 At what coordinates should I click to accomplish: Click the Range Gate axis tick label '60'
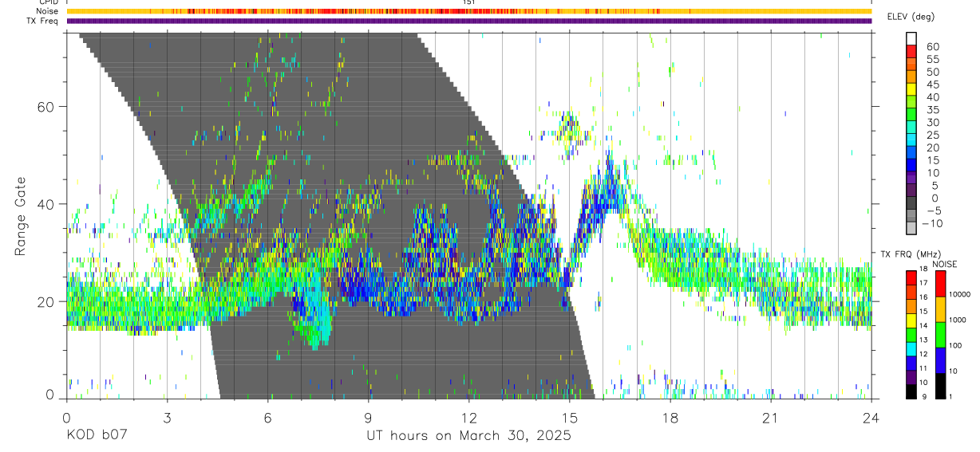(x=47, y=107)
